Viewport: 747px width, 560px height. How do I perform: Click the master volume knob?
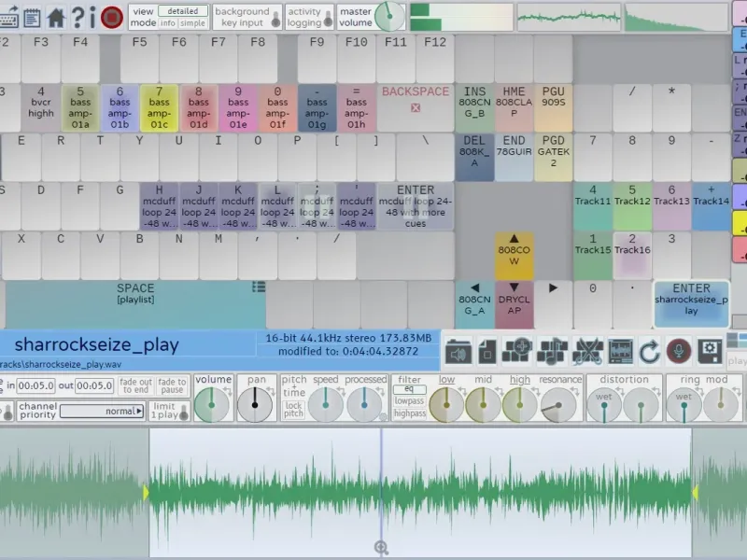pyautogui.click(x=389, y=16)
